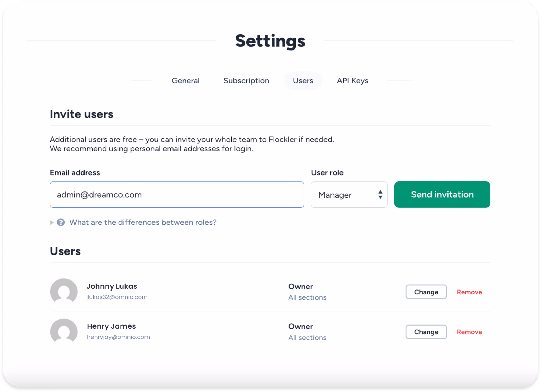Click Change for Johnny Lukas
This screenshot has height=392, width=541.
tap(426, 292)
